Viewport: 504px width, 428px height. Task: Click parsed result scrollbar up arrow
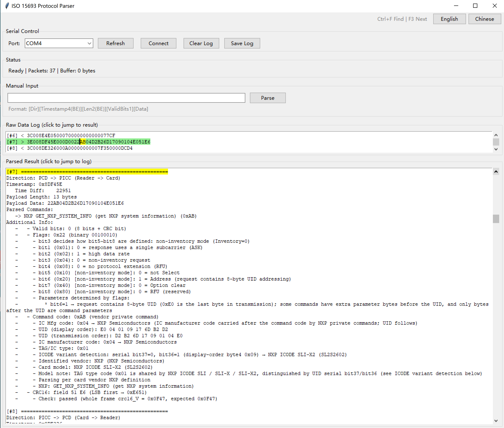tap(496, 172)
